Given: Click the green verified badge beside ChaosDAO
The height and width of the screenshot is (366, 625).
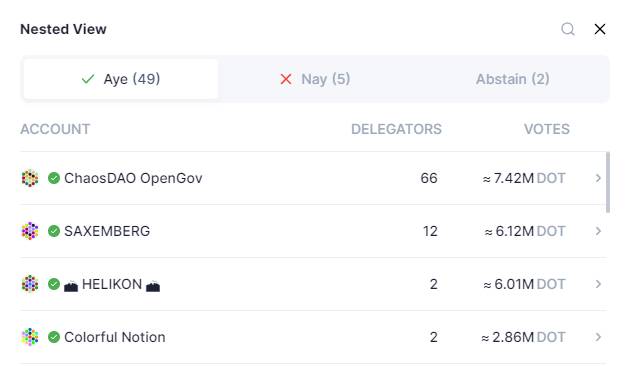Looking at the screenshot, I should click(54, 178).
